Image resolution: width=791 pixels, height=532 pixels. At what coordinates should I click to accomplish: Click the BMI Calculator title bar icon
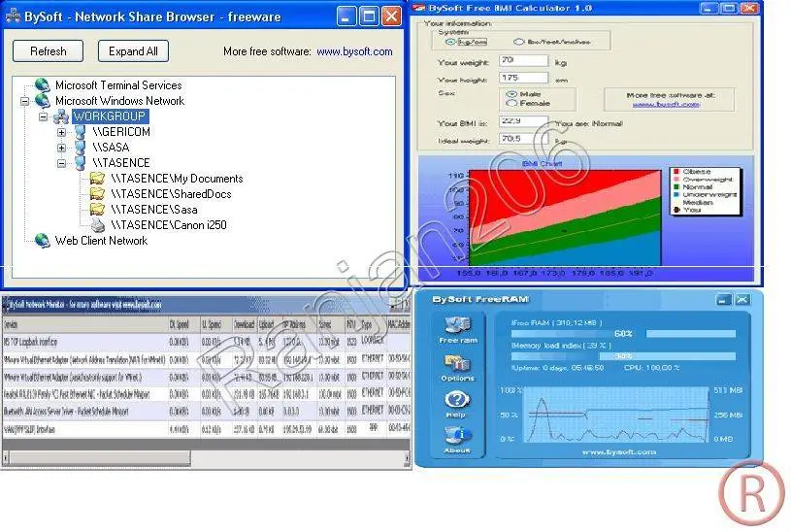(419, 8)
